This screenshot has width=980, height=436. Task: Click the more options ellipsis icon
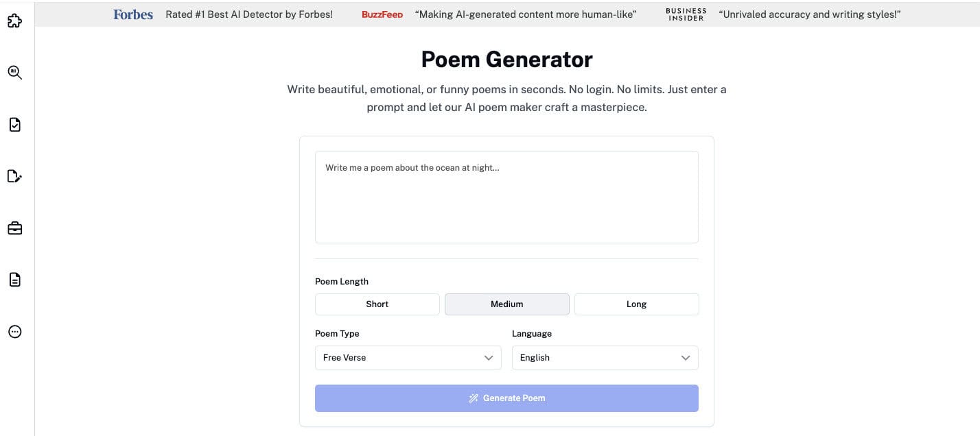[x=14, y=332]
